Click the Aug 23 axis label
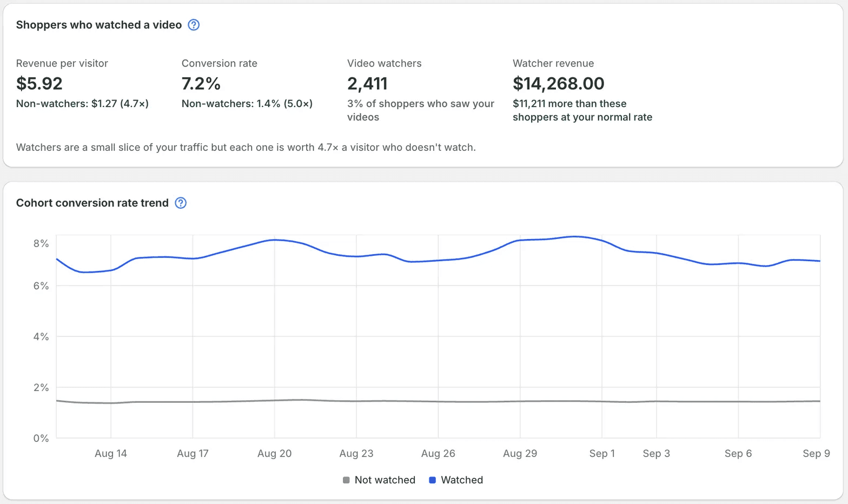The width and height of the screenshot is (848, 504). (x=356, y=453)
